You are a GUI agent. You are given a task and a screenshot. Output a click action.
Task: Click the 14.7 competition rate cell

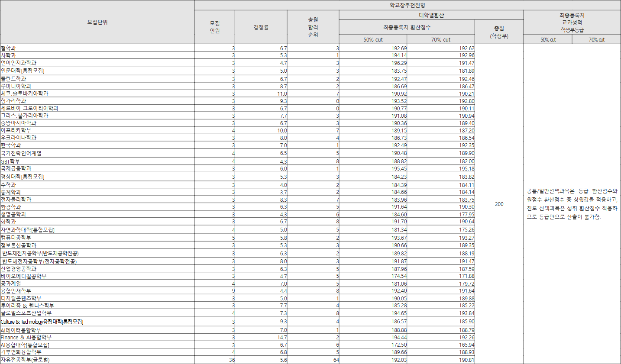tap(282, 338)
